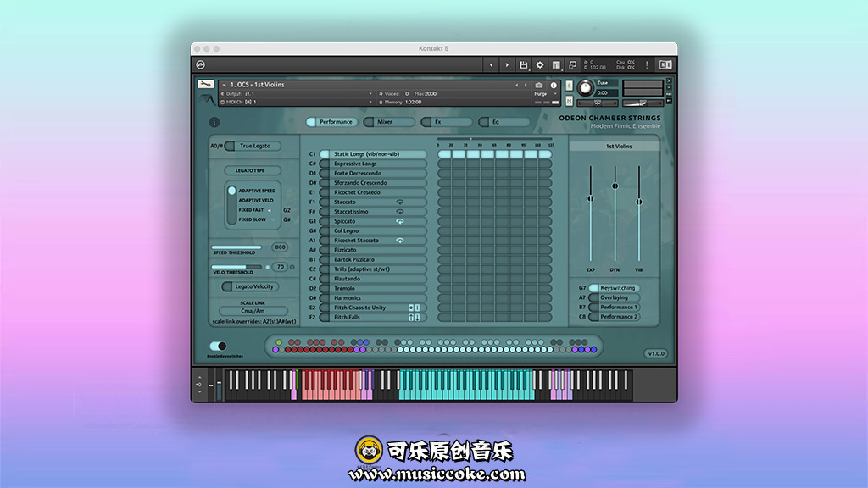Open the save floppy disk menu

(523, 64)
